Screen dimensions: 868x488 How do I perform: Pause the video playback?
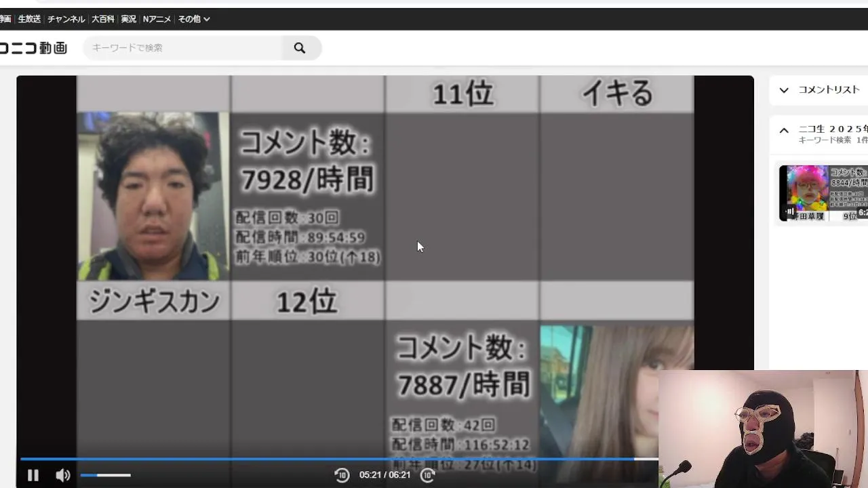[33, 475]
